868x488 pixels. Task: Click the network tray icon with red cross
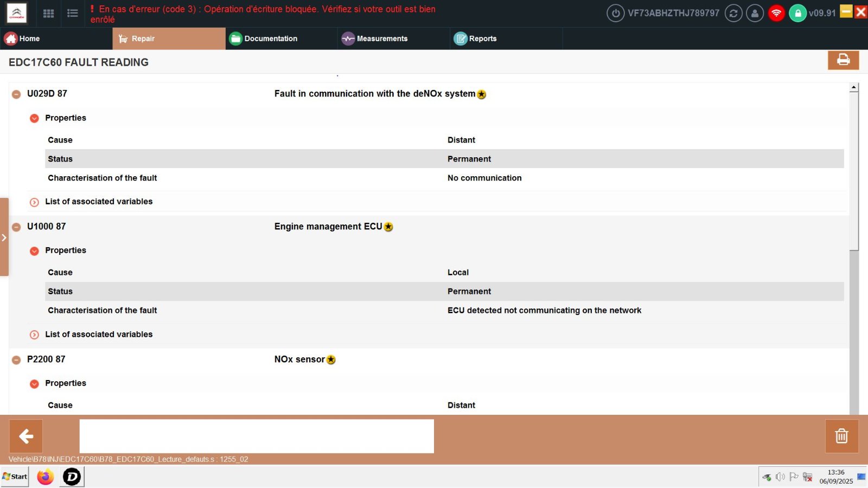[x=807, y=477]
